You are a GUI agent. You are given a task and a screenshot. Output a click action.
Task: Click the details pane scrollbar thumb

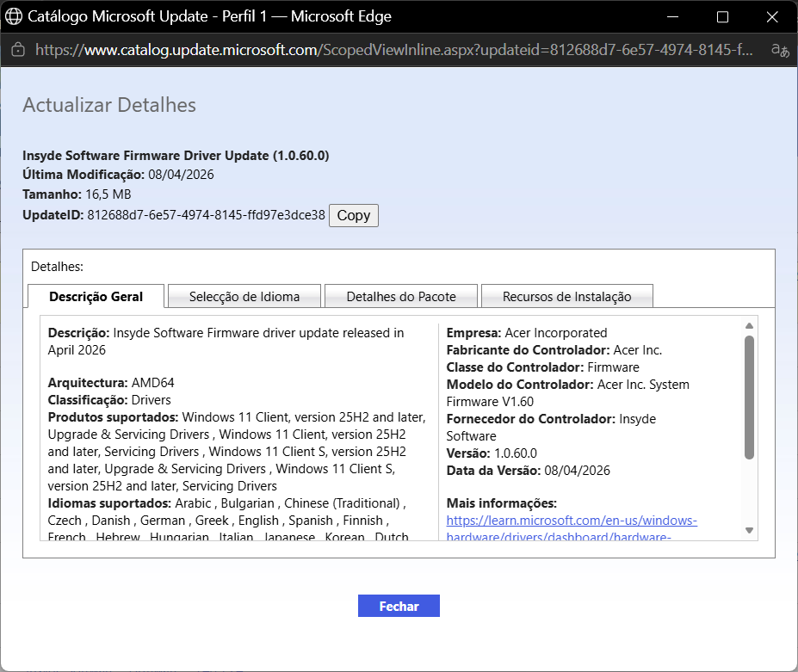tap(749, 398)
